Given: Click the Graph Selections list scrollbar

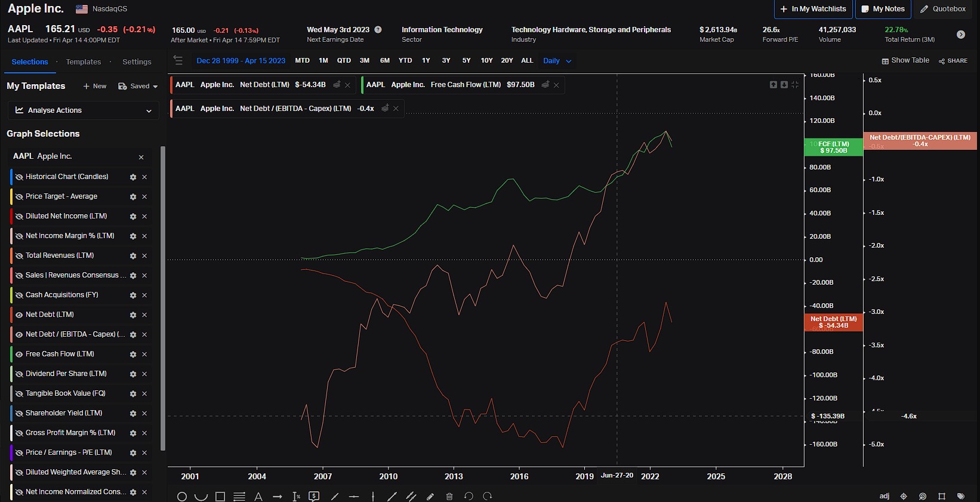Looking at the screenshot, I should (163, 298).
